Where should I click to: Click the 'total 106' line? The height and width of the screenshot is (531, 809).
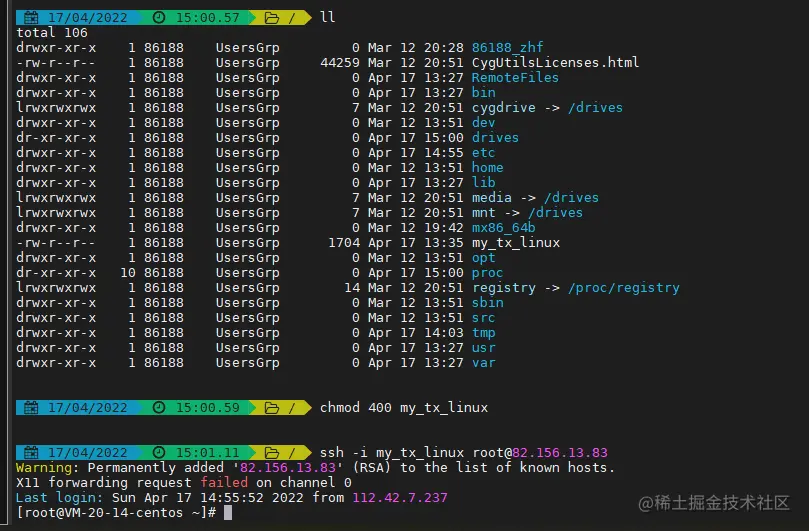pyautogui.click(x=52, y=33)
